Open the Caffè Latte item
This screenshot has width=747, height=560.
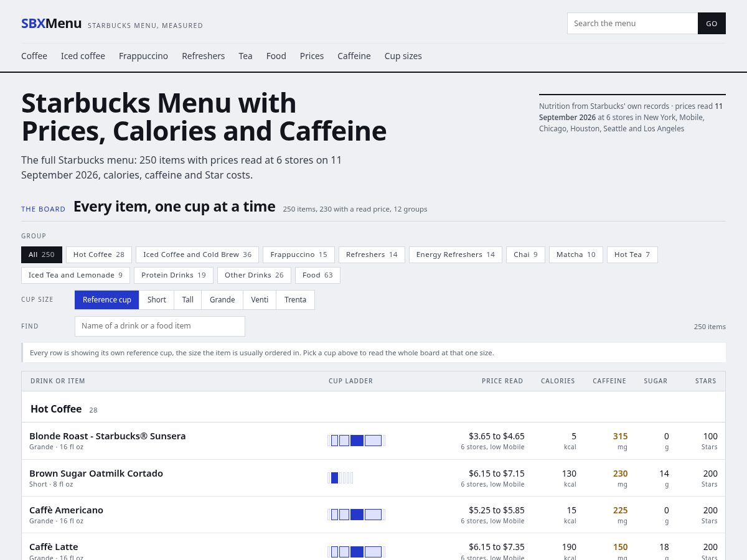click(x=54, y=547)
